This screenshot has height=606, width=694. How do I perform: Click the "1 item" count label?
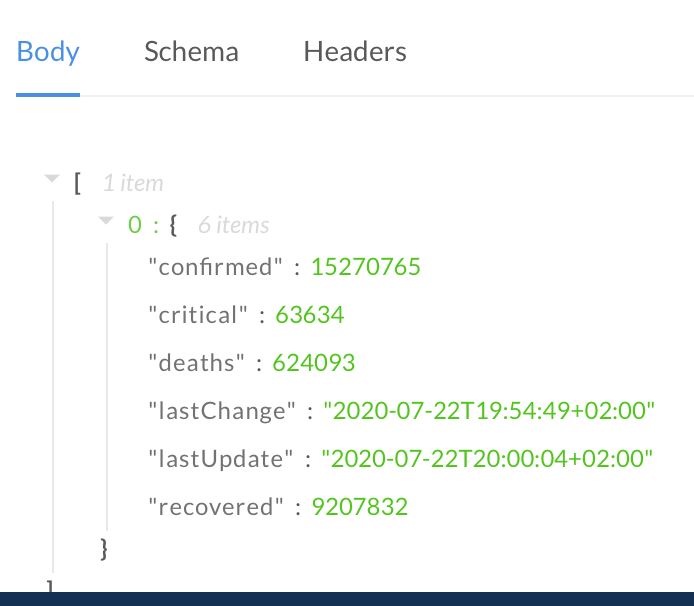coord(133,183)
